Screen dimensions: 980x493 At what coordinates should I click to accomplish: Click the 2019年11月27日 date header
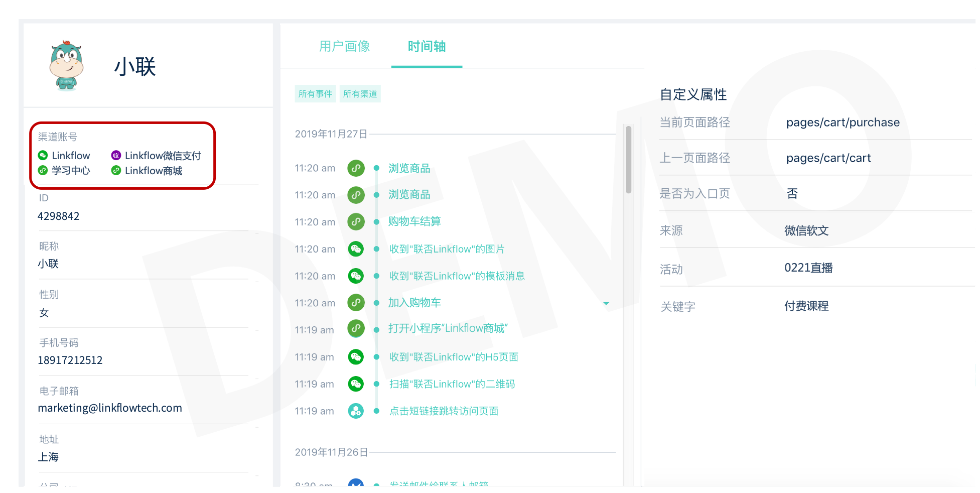[x=331, y=134]
